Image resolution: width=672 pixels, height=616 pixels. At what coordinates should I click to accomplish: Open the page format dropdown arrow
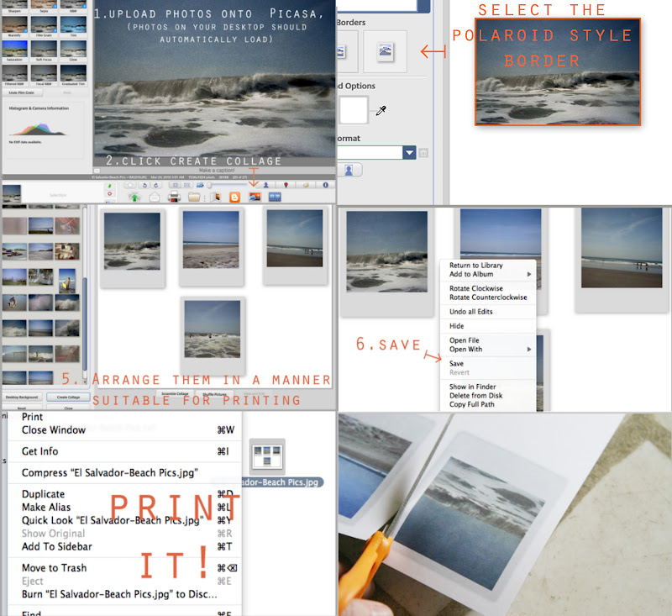[x=409, y=153]
